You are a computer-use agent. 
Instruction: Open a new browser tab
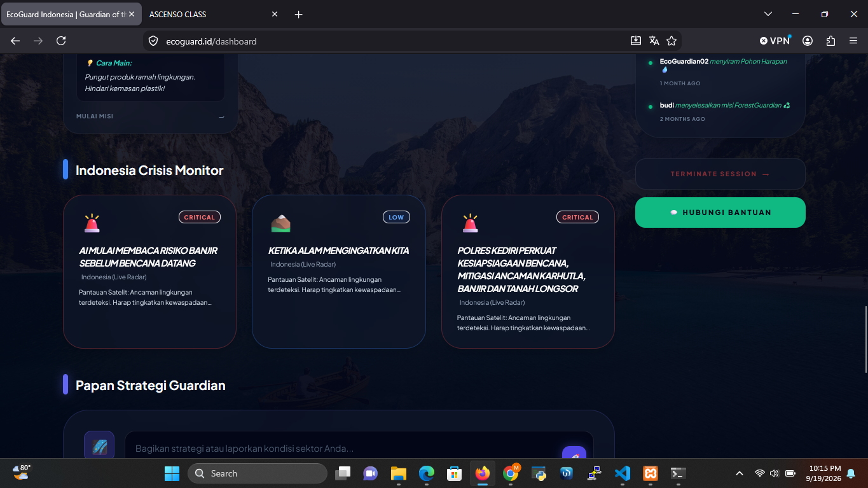click(x=299, y=14)
